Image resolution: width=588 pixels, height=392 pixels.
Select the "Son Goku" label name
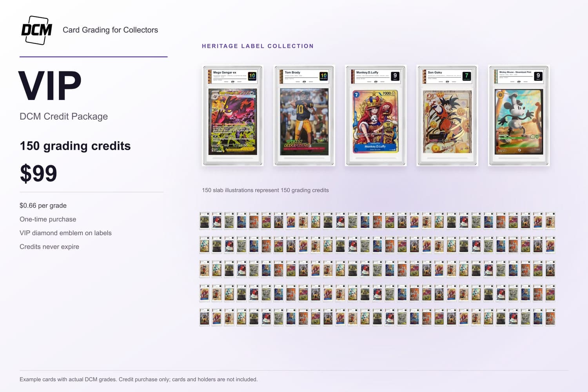(x=435, y=73)
